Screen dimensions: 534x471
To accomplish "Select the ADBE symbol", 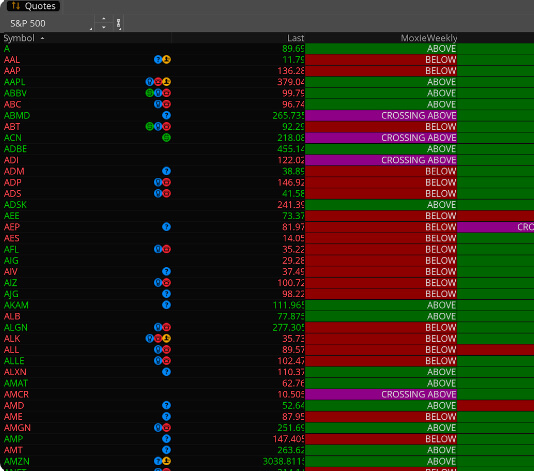I will (15, 149).
